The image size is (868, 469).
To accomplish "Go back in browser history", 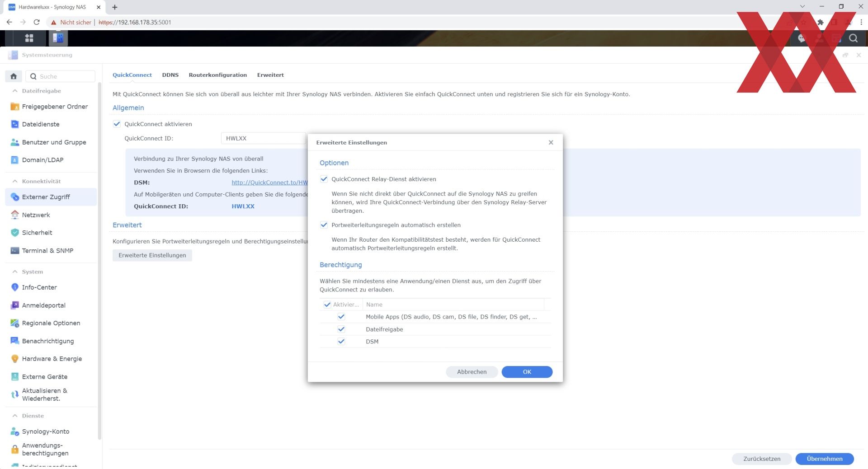I will click(x=9, y=22).
